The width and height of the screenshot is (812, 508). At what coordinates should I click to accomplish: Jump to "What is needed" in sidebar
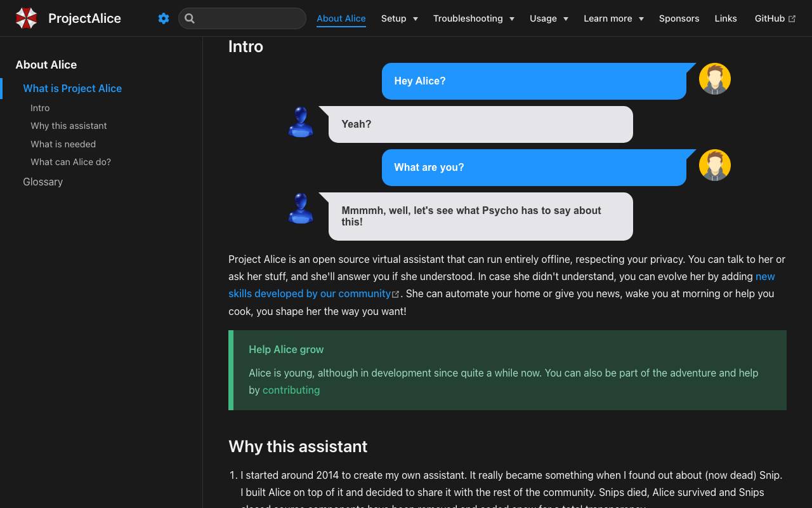(x=63, y=144)
